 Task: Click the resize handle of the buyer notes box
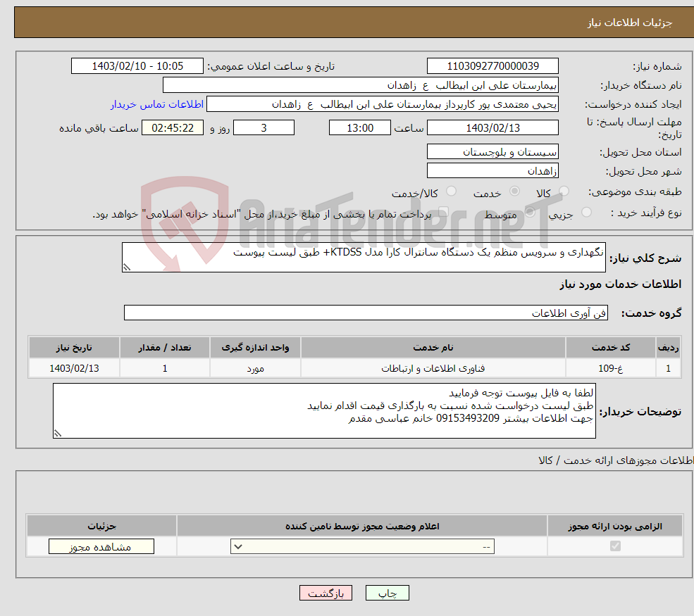click(x=58, y=434)
